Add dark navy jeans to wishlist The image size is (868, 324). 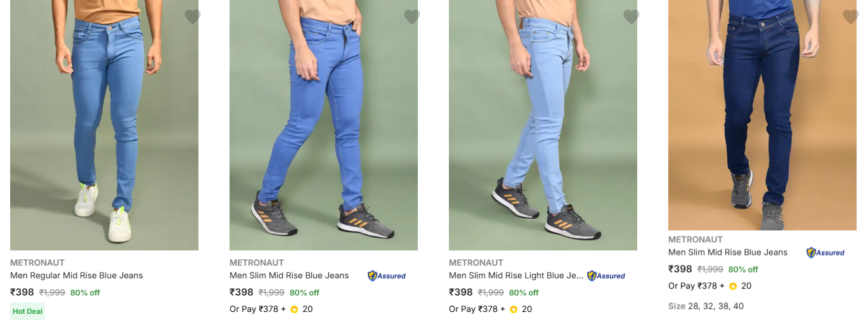[x=851, y=17]
